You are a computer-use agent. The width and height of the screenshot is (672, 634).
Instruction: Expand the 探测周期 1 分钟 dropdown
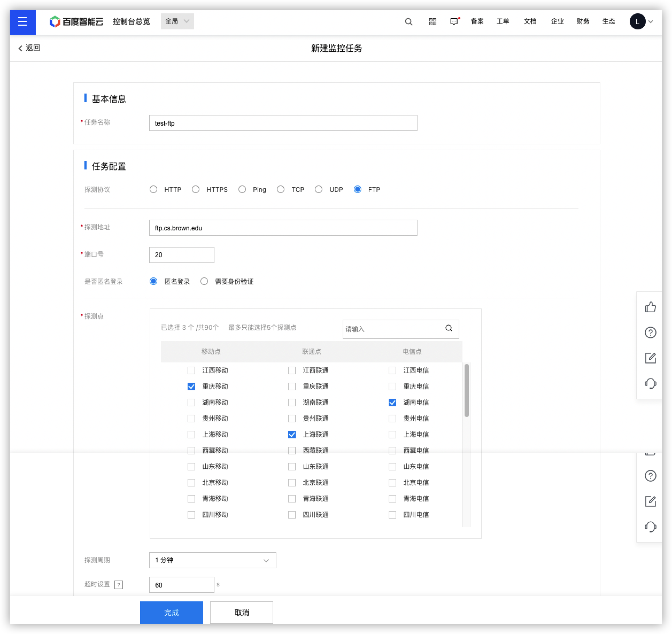212,560
